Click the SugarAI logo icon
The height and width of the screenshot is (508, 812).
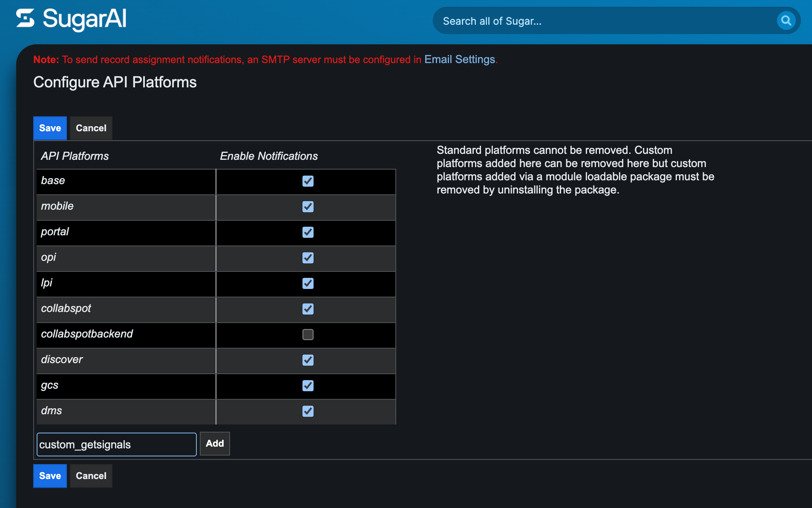coord(25,19)
